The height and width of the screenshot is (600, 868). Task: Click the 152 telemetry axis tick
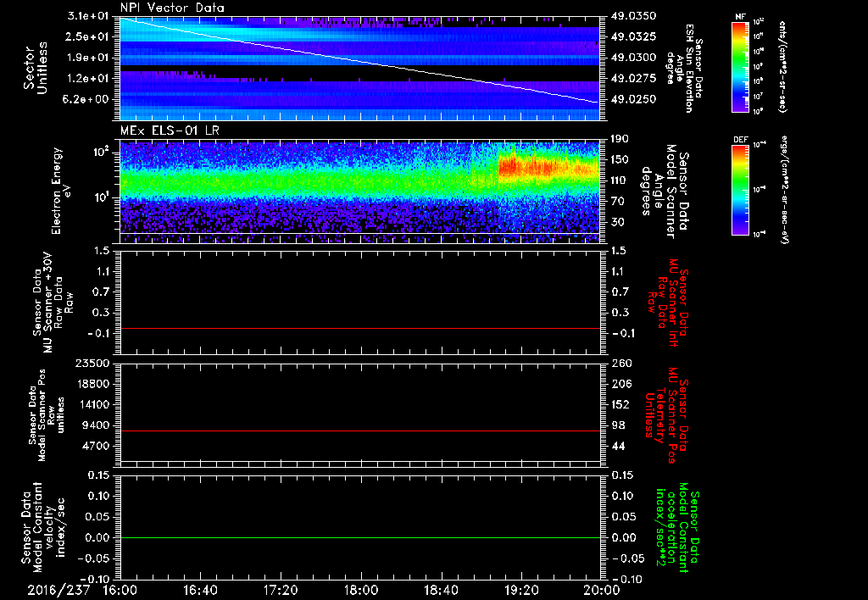click(620, 404)
